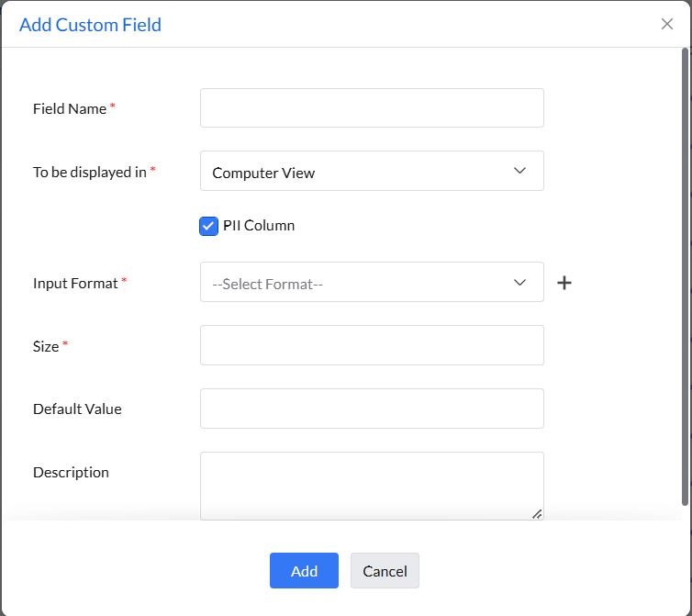Click the Field Name label
Image resolution: width=692 pixels, height=616 pixels.
(70, 108)
